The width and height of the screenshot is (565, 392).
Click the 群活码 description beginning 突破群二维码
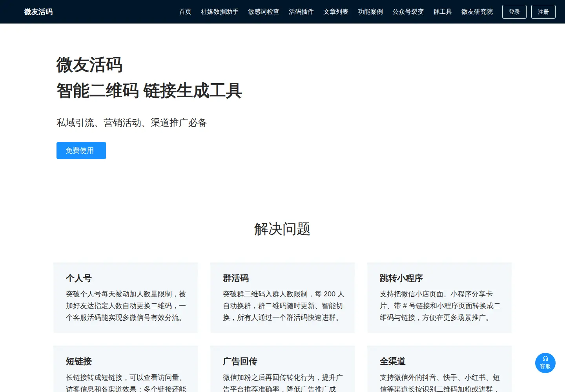pyautogui.click(x=284, y=306)
